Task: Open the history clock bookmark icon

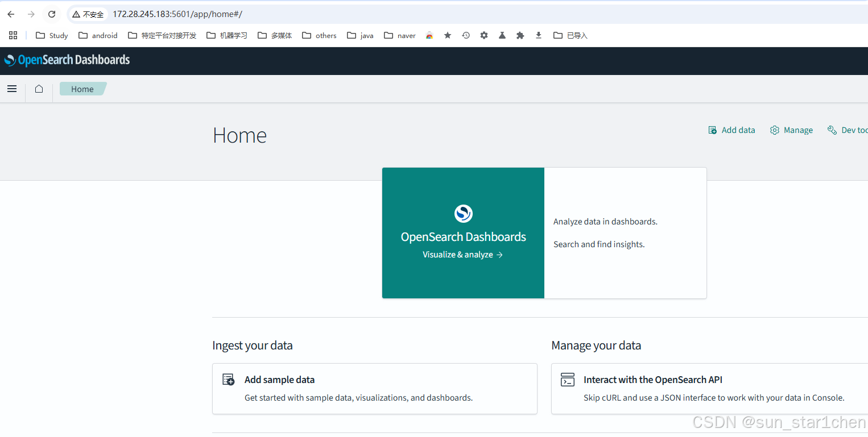Action: click(466, 35)
